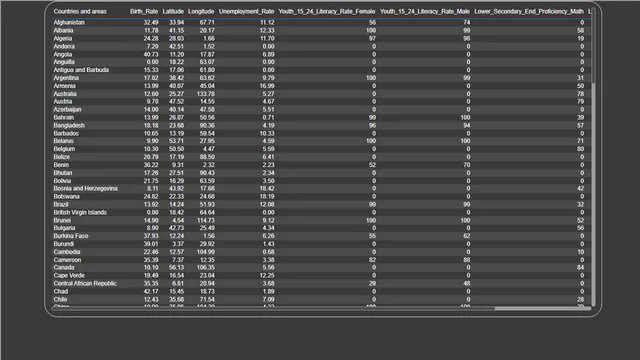This screenshot has width=640, height=360.
Task: Select the Burkina Faso cell
Action: coord(71,236)
